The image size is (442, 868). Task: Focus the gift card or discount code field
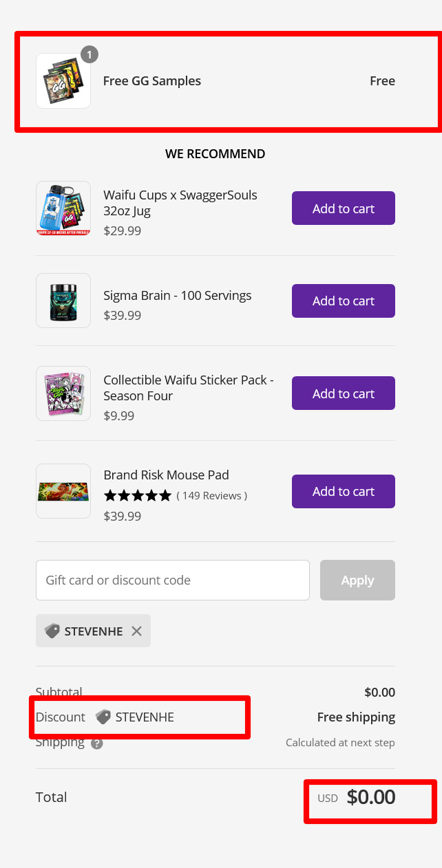coord(172,580)
